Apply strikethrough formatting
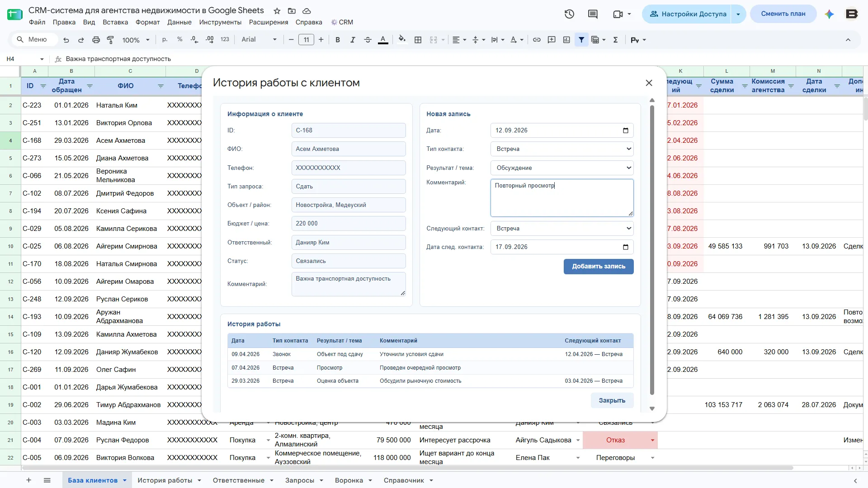This screenshot has width=868, height=488. (x=368, y=40)
